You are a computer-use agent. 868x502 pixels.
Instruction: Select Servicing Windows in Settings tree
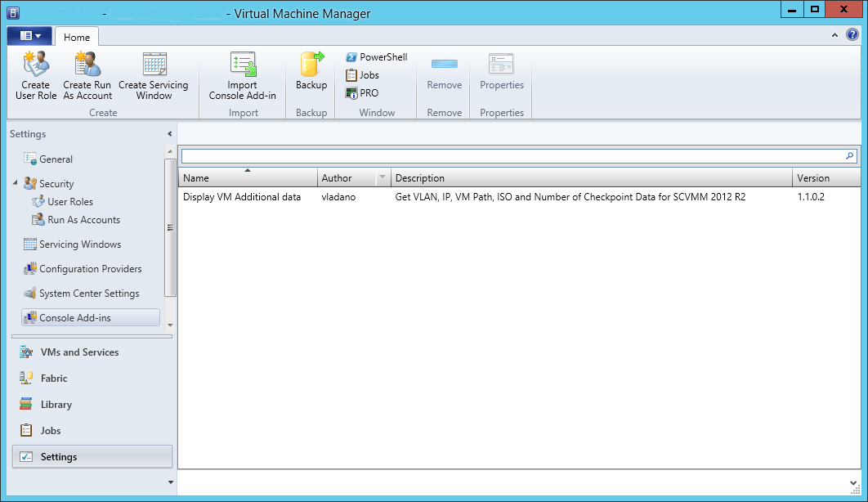[73, 244]
